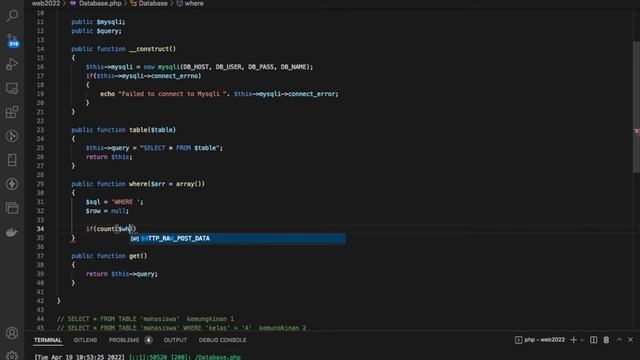Click the 'Failed to connect to Mysqli' string
Image resolution: width=640 pixels, height=360 pixels.
coord(173,94)
